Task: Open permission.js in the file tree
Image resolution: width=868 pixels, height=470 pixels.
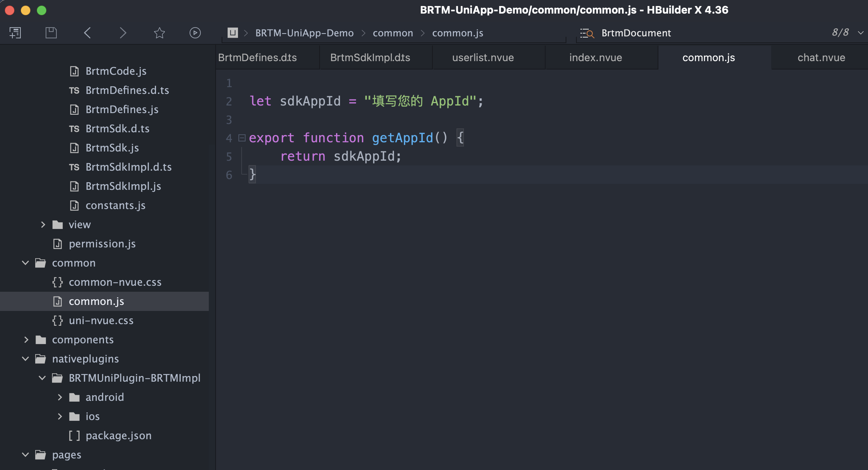Action: pos(102,244)
